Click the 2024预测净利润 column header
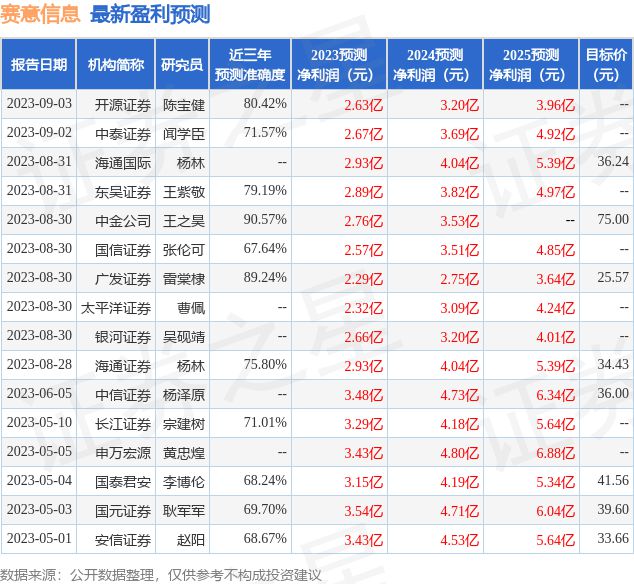634x584 pixels. point(435,64)
